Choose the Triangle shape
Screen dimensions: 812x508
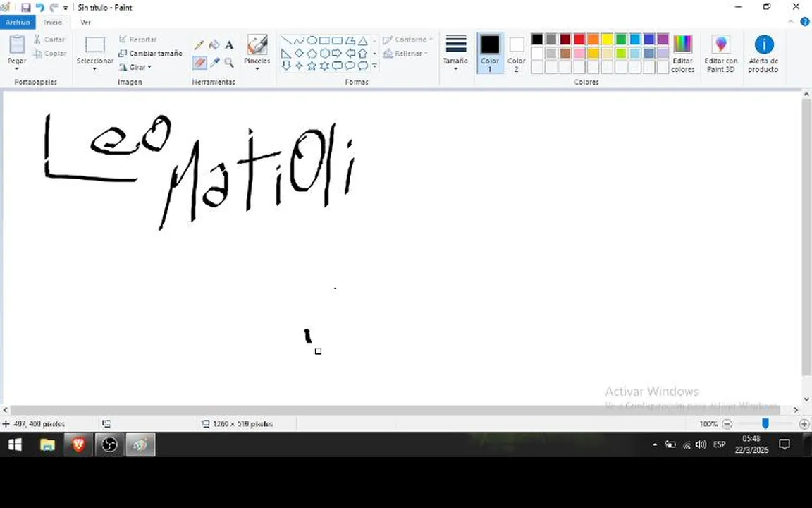click(363, 40)
